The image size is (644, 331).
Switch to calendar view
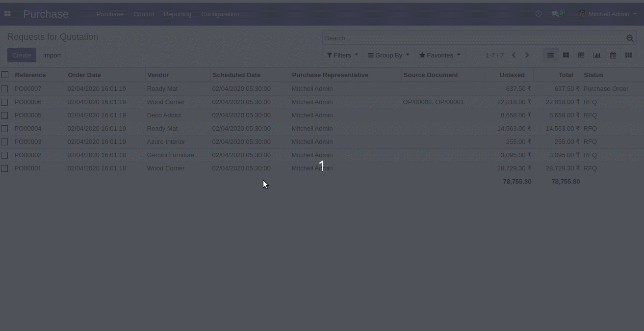pos(613,55)
